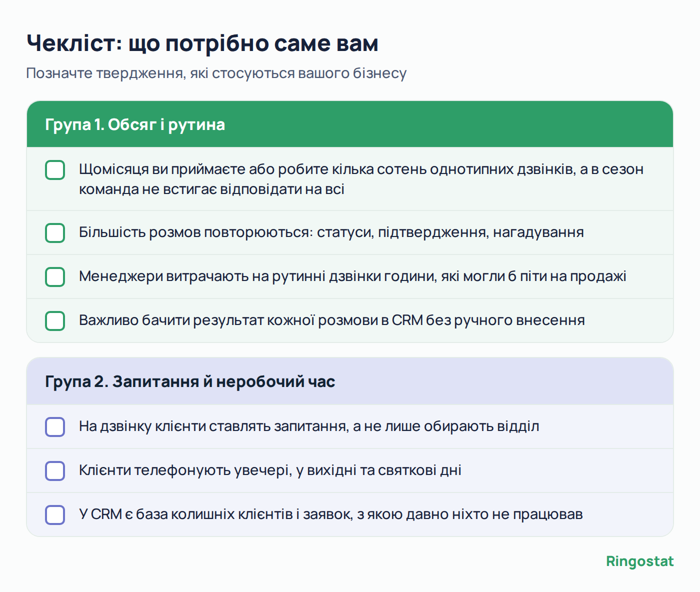Click the "Група 1. Обсяг і рутина" header
The width and height of the screenshot is (700, 592).
(x=350, y=124)
